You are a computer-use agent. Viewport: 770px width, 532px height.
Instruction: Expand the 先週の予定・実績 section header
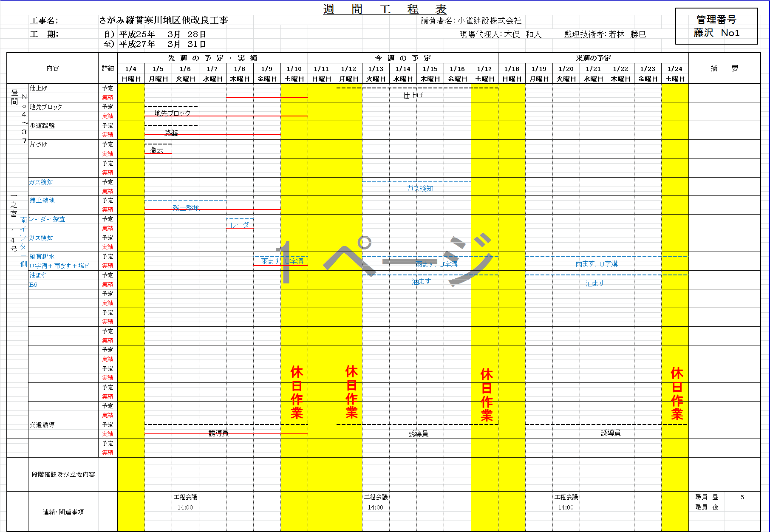click(211, 58)
